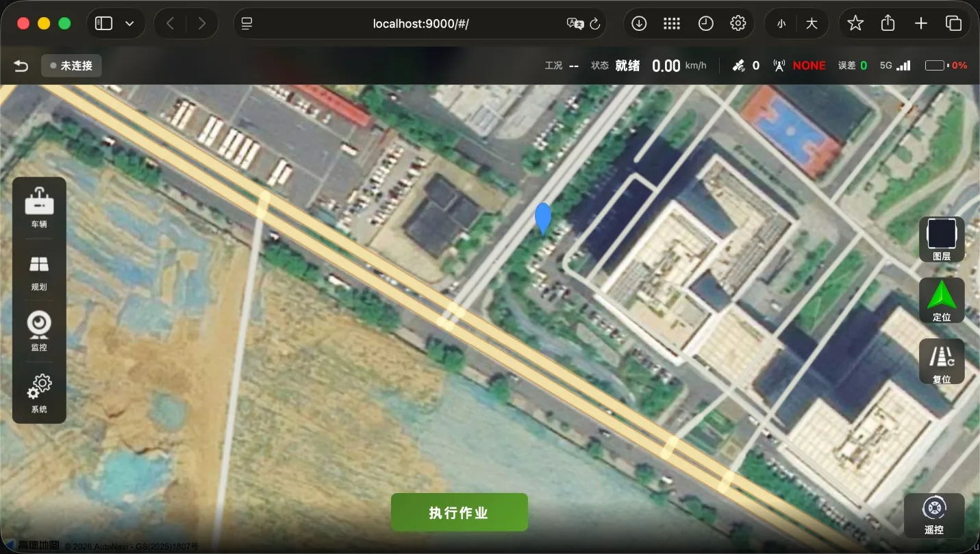Go back using the app's return arrow
Viewport: 980px width, 554px height.
21,66
